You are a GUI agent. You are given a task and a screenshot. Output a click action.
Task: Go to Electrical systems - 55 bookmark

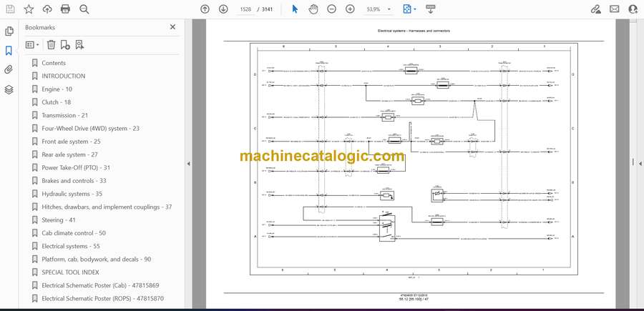(x=71, y=246)
